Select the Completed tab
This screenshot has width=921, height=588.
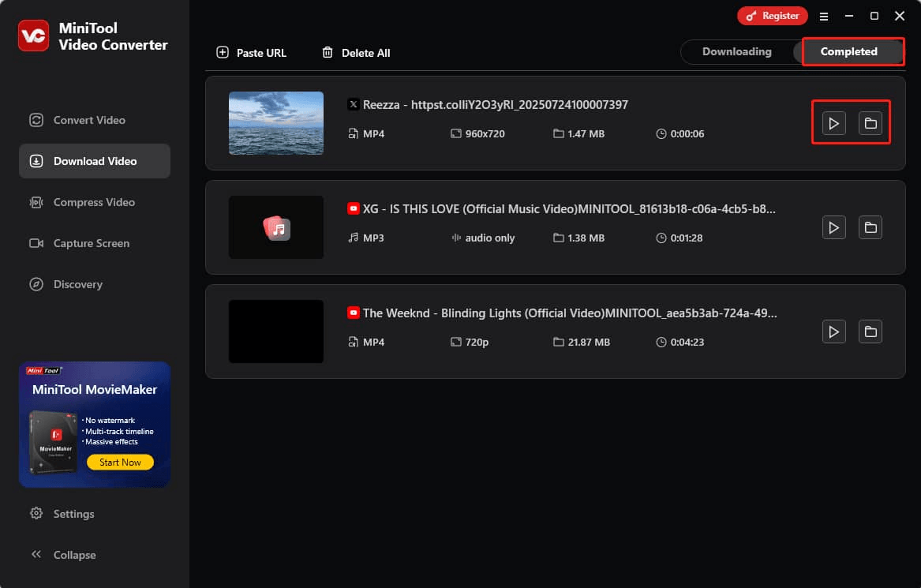(x=848, y=51)
